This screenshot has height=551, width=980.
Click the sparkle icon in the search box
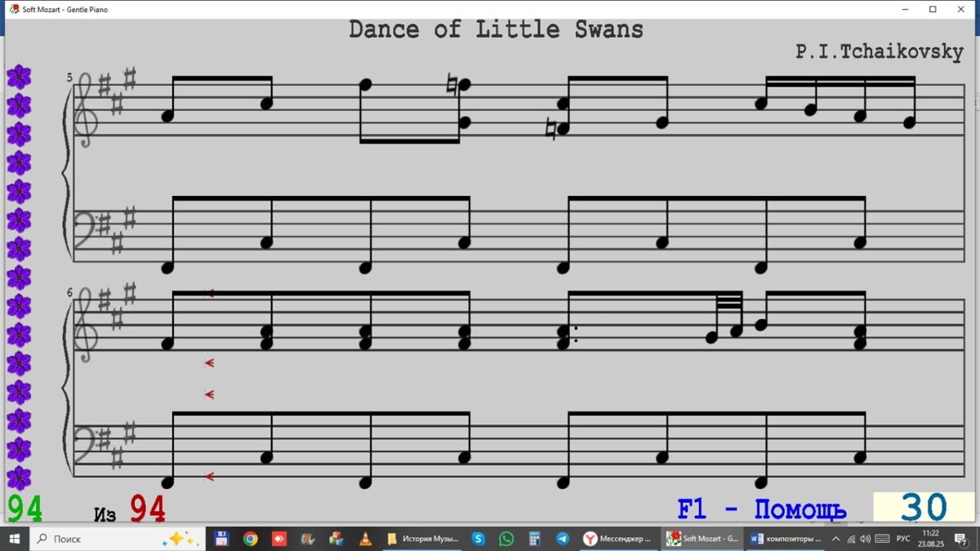pyautogui.click(x=179, y=539)
